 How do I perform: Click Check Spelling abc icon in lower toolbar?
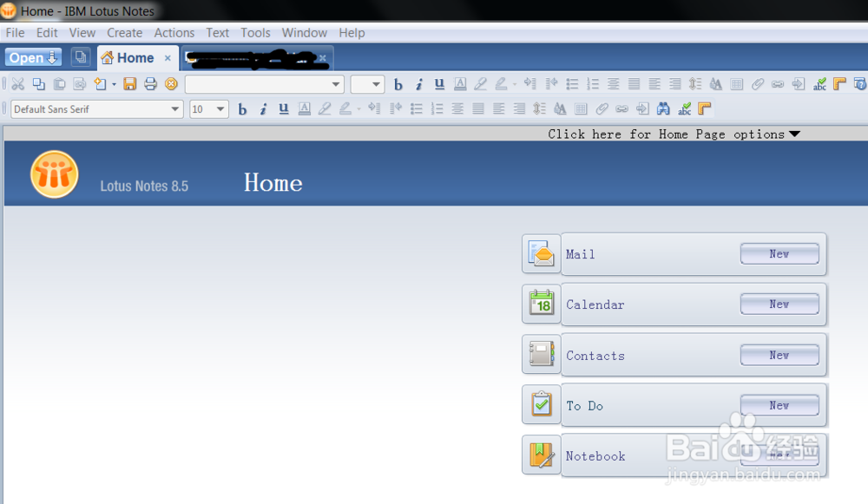[684, 109]
